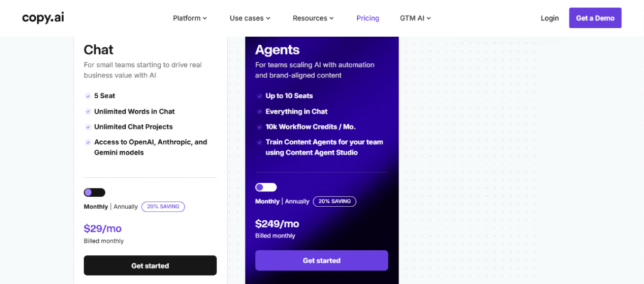Click checkmark beside 10k Workflow Credits
Viewport: 644px width, 284px height.
[259, 127]
